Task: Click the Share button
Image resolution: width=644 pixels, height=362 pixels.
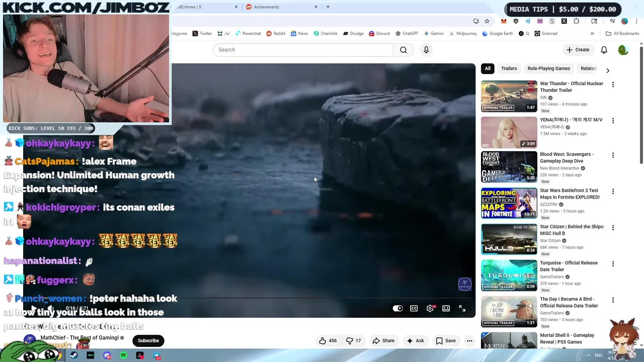Action: (383, 340)
